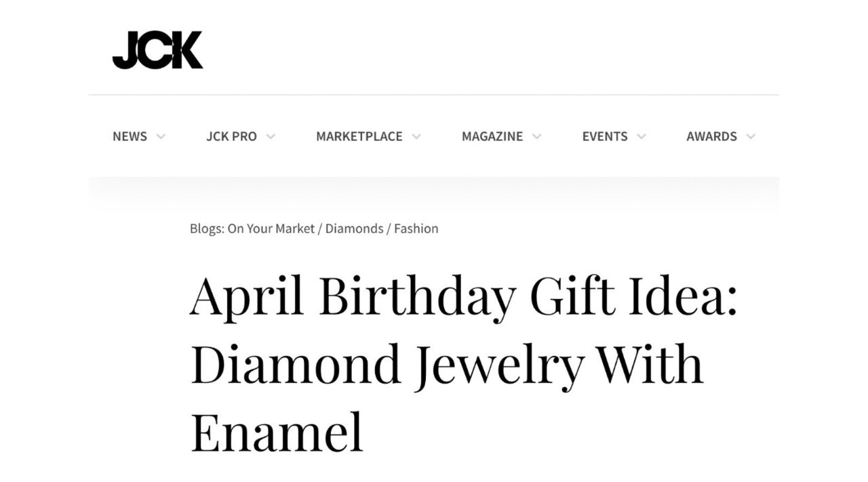
Task: Select AWARDS in the navigation
Action: click(x=711, y=136)
